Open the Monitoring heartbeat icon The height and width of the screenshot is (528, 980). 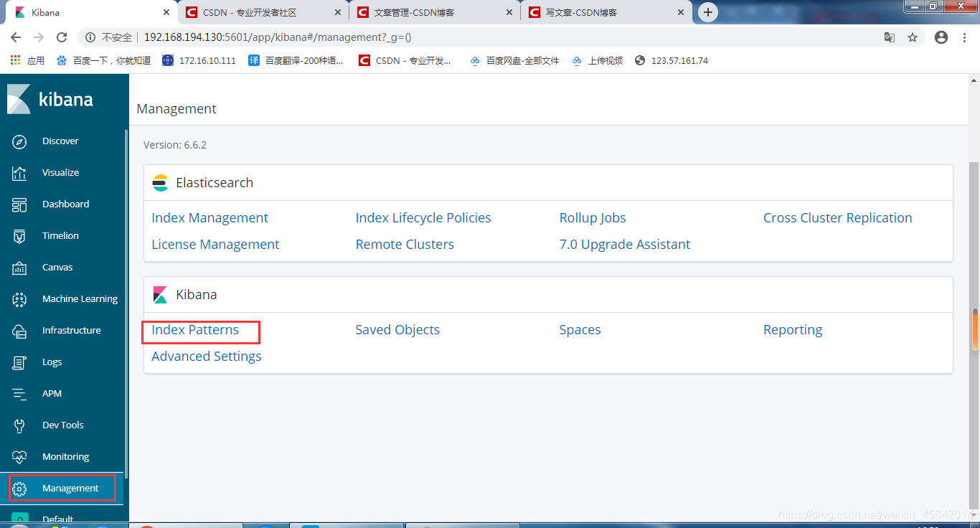click(x=19, y=457)
